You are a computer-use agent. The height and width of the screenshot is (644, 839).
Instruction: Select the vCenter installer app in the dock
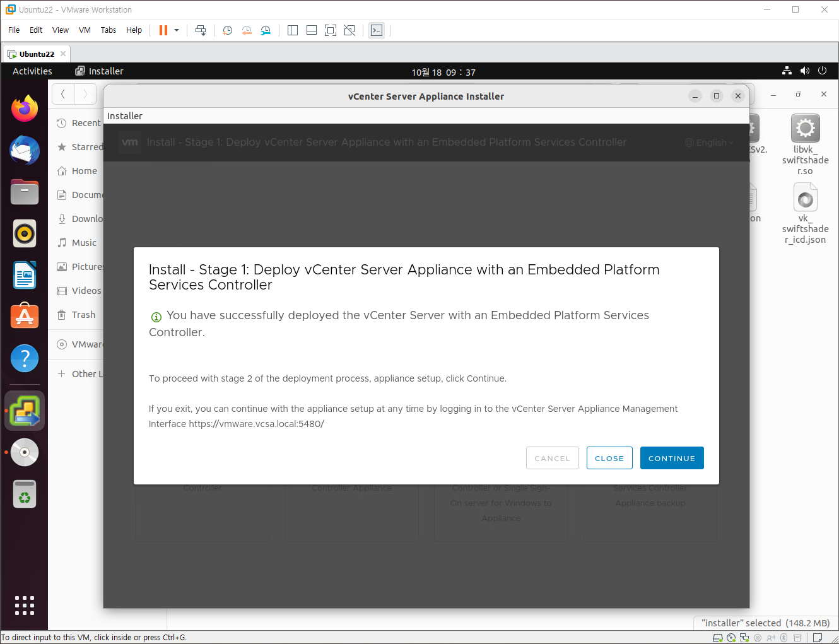25,411
